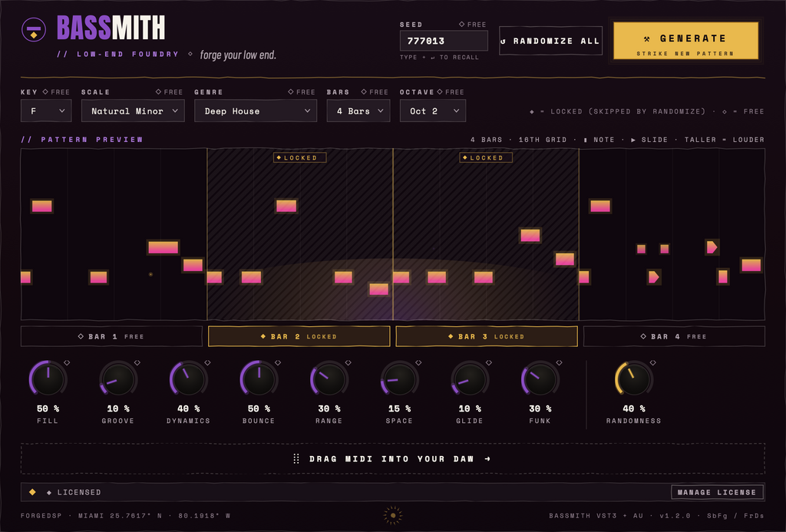
Task: Click 'BASSMITH VST3 + AU' version text
Action: pyautogui.click(x=596, y=515)
